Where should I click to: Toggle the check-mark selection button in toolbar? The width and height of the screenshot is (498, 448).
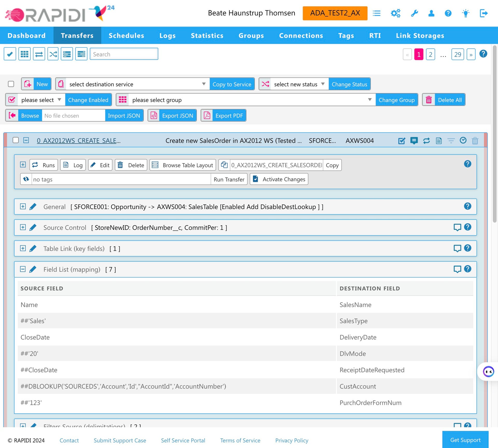tap(10, 54)
